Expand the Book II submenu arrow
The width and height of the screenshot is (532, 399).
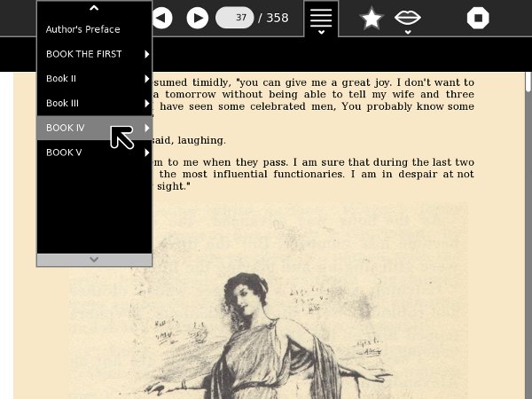146,79
